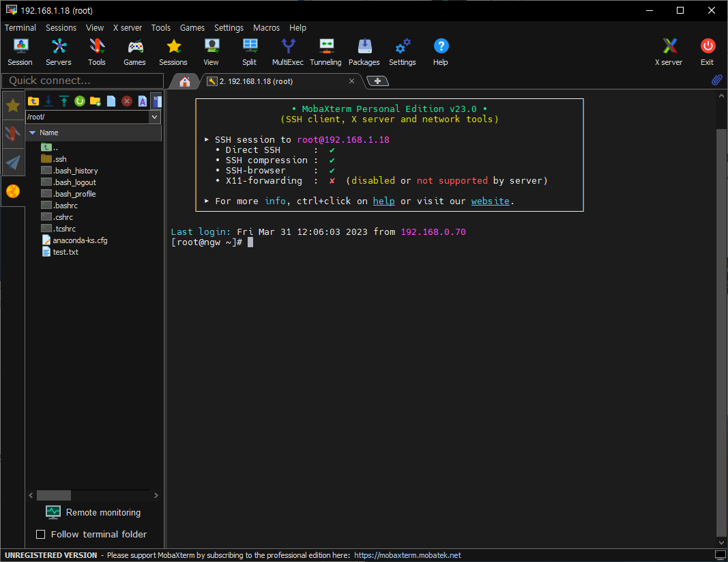
Task: Open the Tools menu in the menu bar
Action: click(160, 28)
